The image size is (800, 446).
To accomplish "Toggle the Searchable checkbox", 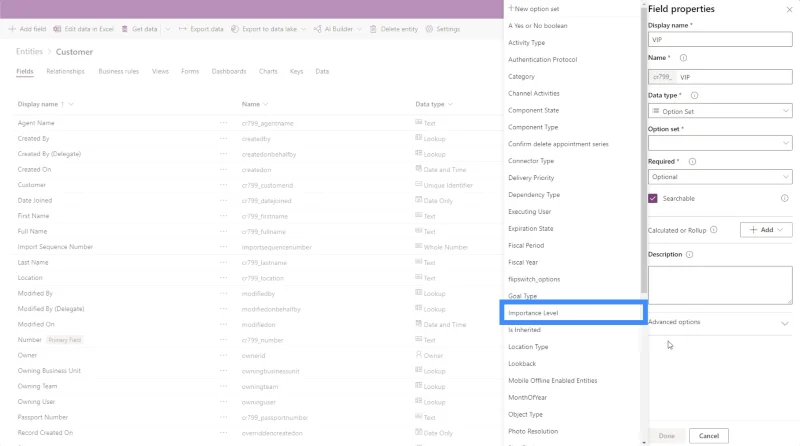I will point(653,198).
